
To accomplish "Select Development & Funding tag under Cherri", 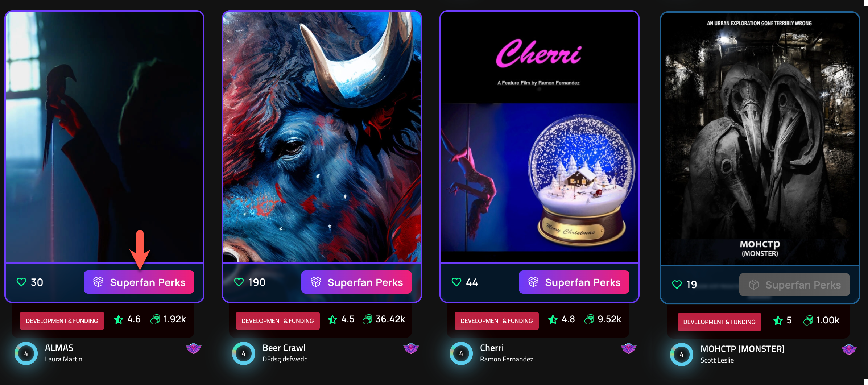I will 497,321.
